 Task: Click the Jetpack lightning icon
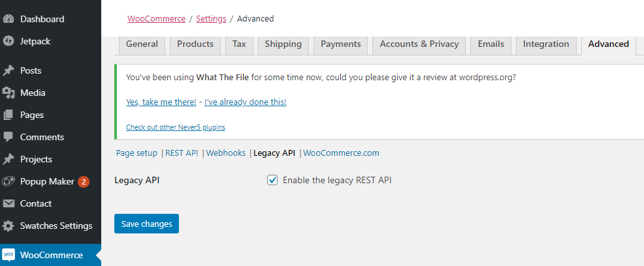pyautogui.click(x=8, y=41)
